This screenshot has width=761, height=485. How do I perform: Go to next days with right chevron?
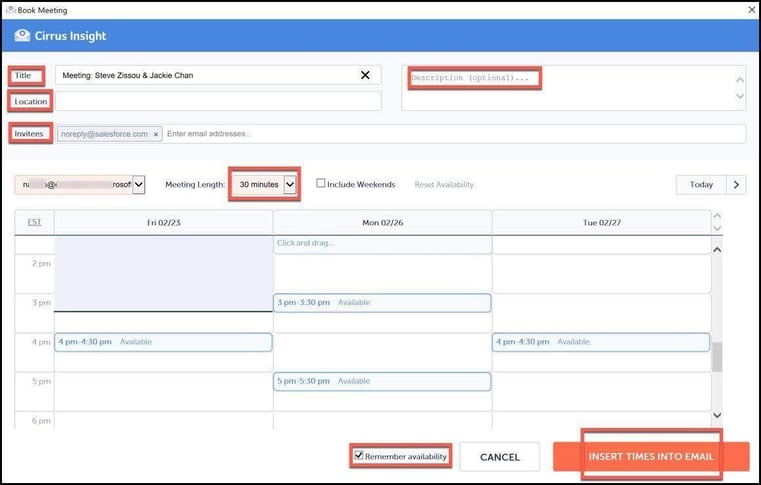736,184
